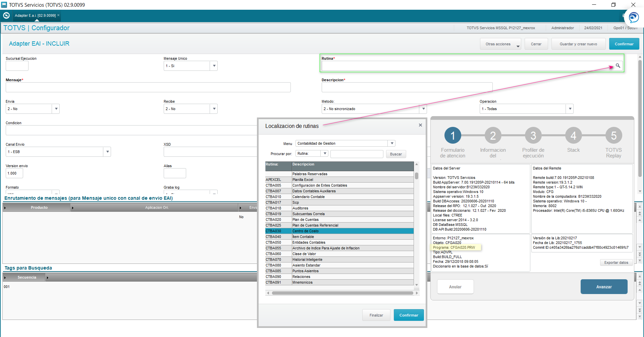
Task: Open the Menu dropdown Contabilidad de Gestion
Action: [x=392, y=143]
